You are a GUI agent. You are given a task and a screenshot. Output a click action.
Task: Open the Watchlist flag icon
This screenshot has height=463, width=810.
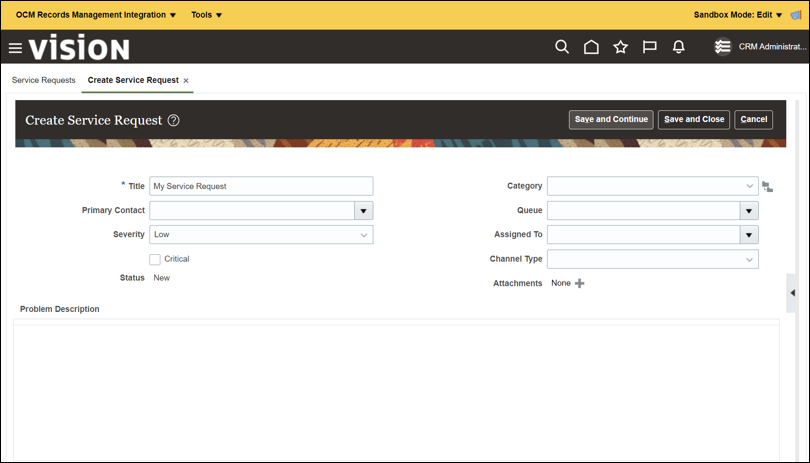click(649, 47)
